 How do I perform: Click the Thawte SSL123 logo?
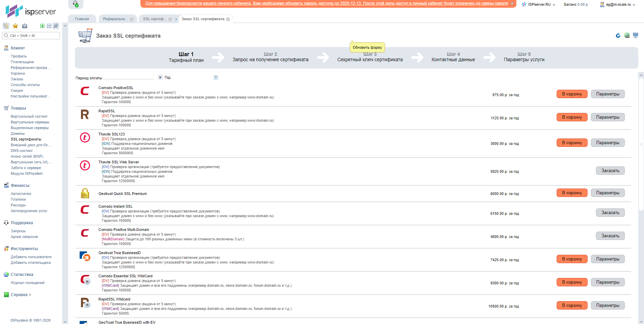(85, 137)
